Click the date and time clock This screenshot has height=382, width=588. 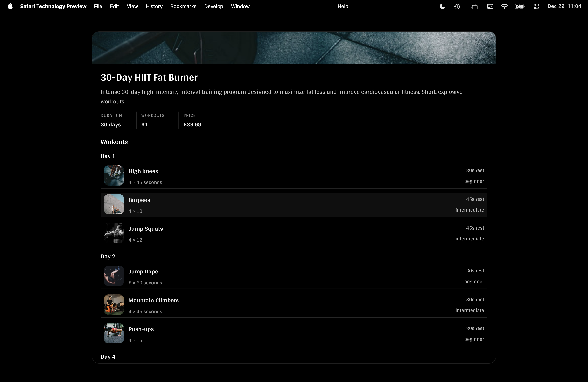click(564, 6)
